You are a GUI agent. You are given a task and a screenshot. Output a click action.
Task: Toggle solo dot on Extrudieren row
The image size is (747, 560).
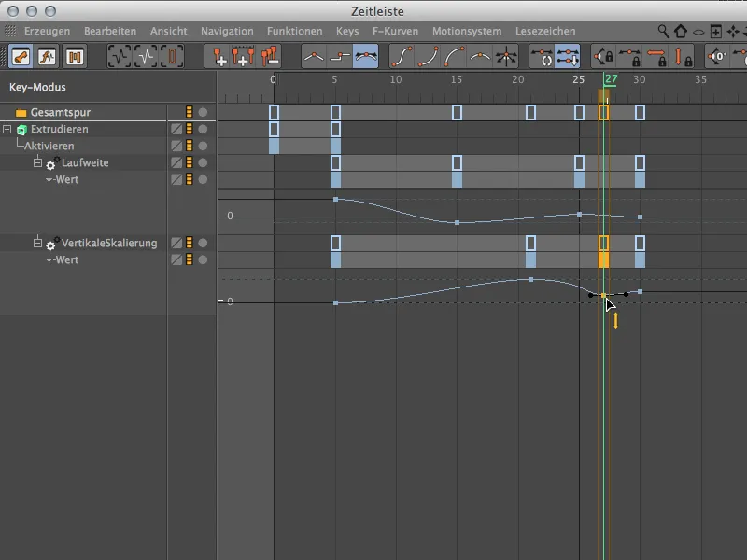pyautogui.click(x=203, y=129)
